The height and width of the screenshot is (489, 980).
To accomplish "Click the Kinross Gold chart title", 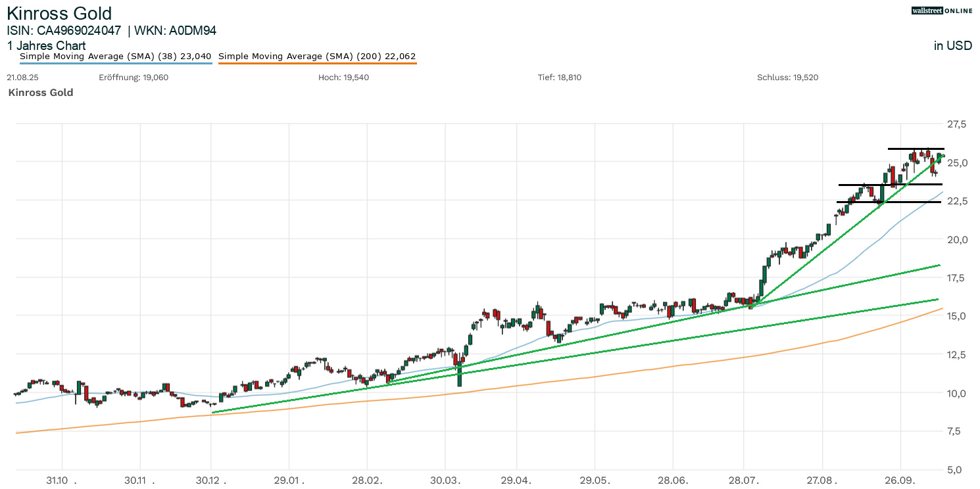I will [x=59, y=13].
